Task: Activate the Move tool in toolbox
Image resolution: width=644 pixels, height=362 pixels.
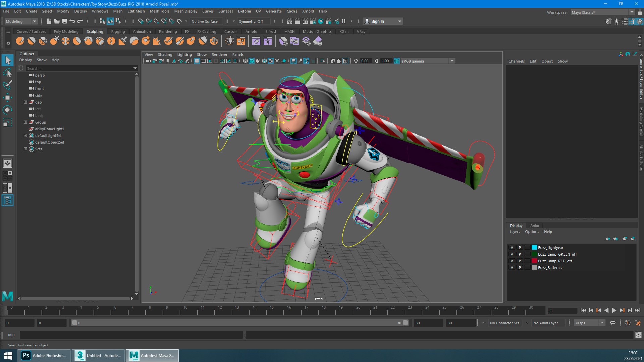Action: [x=7, y=97]
